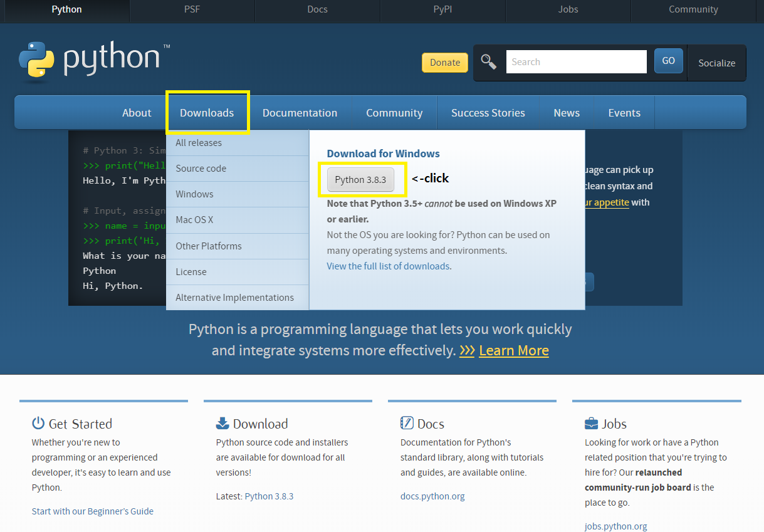Click the magnifying glass search icon

tap(488, 61)
